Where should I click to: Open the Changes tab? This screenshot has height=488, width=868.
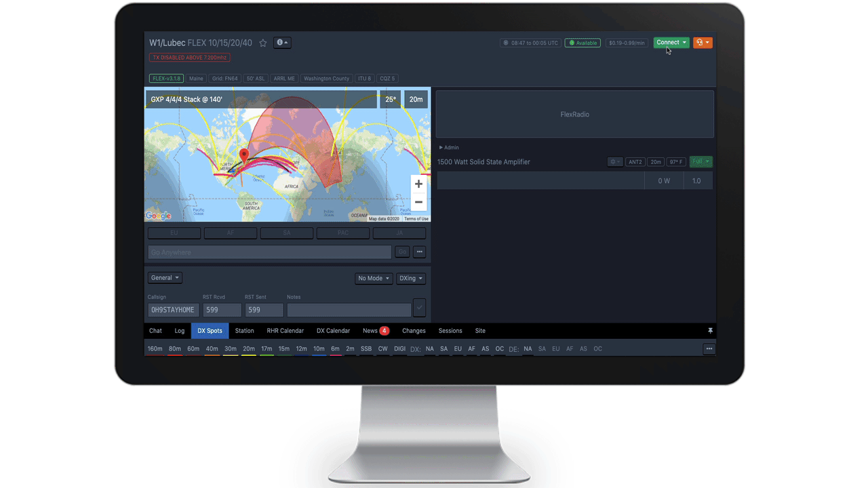point(414,331)
